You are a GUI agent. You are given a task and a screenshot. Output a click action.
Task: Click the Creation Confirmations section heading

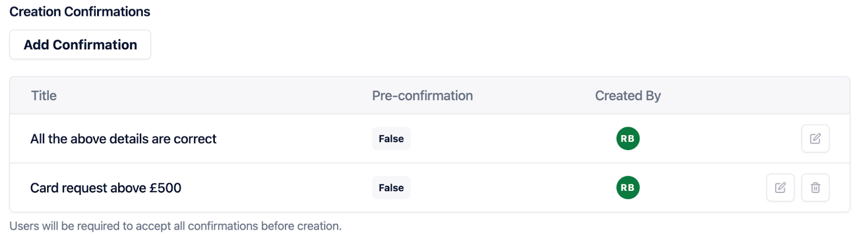(x=80, y=12)
